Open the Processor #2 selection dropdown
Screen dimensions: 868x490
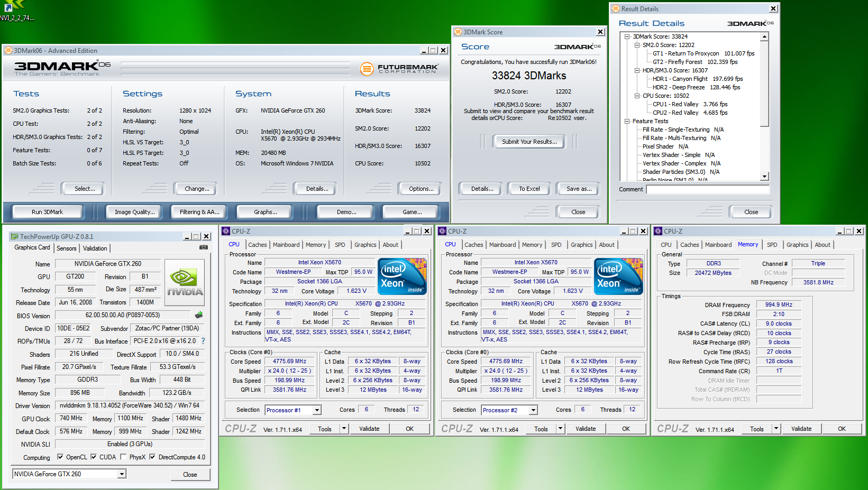coord(533,410)
